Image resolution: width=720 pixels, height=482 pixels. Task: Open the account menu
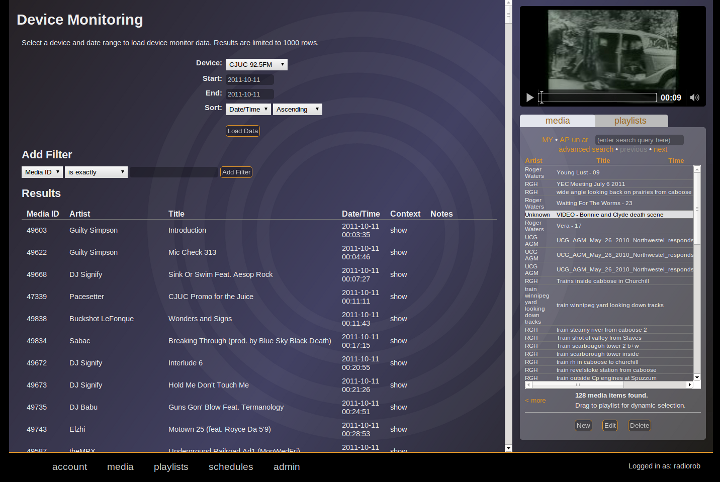[x=70, y=467]
